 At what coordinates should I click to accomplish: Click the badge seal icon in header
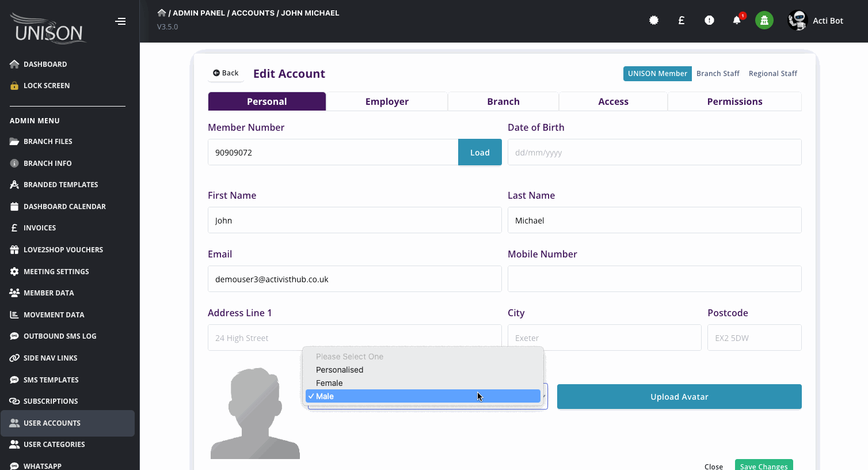(x=654, y=20)
